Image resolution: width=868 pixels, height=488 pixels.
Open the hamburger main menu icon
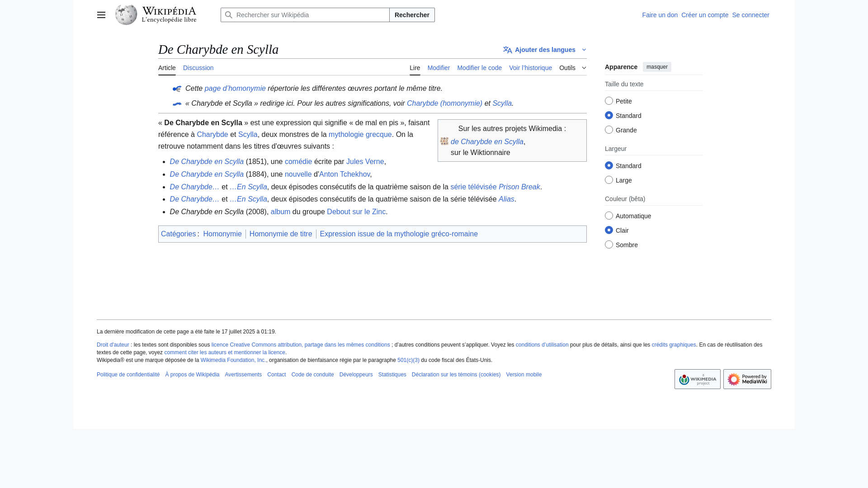click(101, 15)
